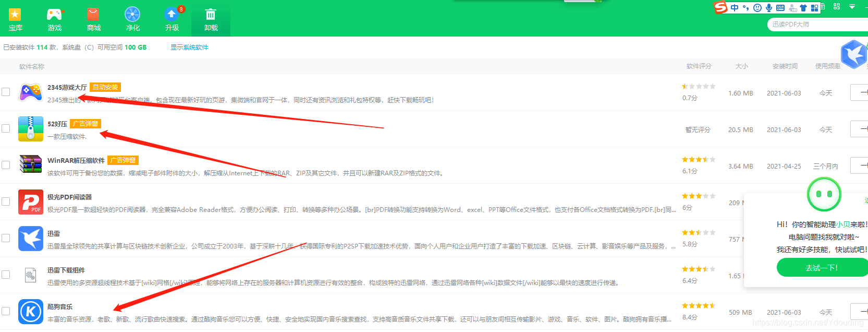Click the star rating of WinRAR解压缩软件
The width and height of the screenshot is (868, 332).
699,160
